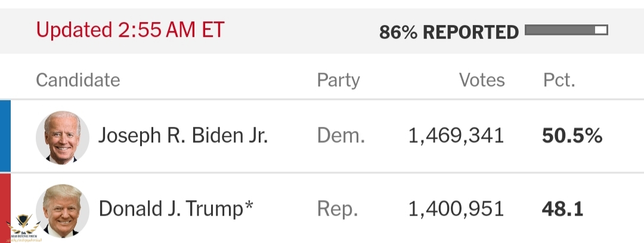The width and height of the screenshot is (644, 243).
Task: Select the Joseph R. Biden Jr. name
Action: pos(183,135)
